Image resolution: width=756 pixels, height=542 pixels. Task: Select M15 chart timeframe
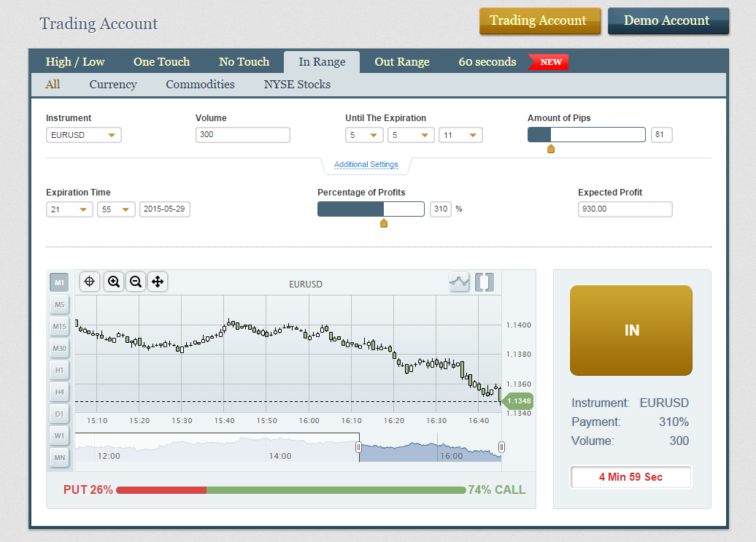point(59,327)
